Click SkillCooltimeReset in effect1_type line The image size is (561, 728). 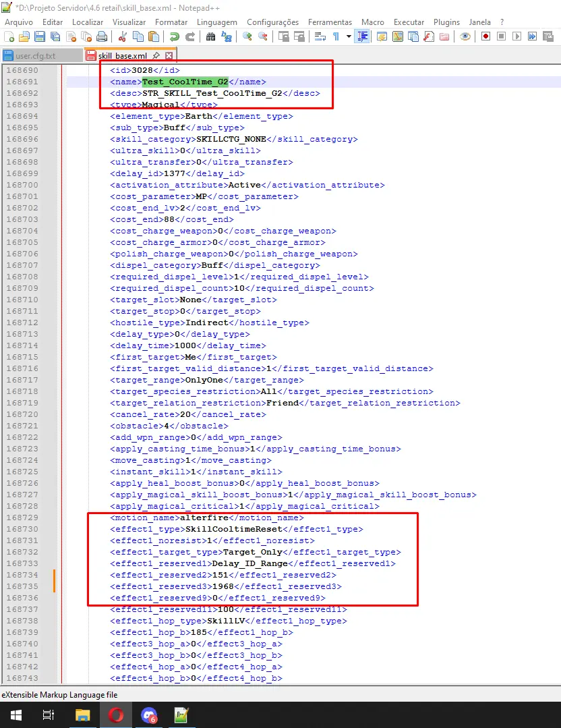[x=233, y=529]
